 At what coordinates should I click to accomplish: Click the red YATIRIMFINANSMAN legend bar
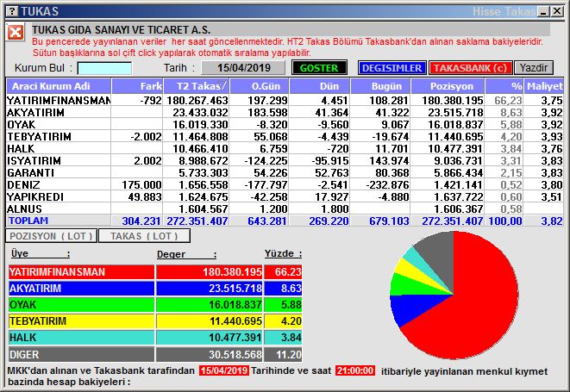click(x=155, y=272)
